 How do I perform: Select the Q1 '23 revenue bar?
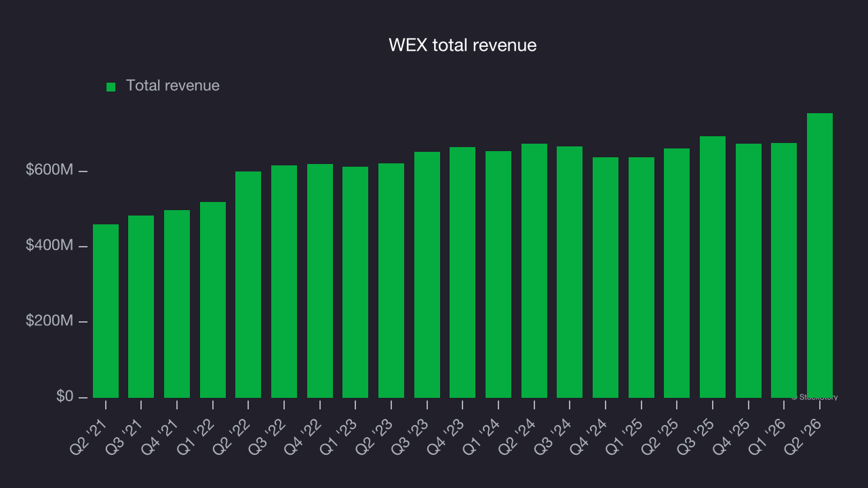point(355,282)
